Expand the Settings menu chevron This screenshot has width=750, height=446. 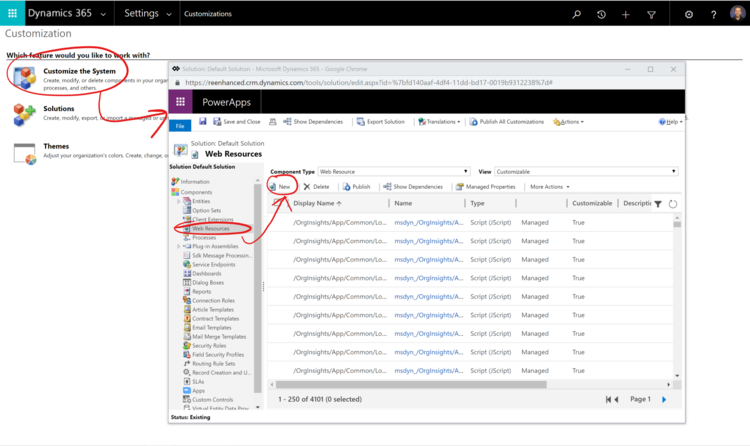[169, 14]
